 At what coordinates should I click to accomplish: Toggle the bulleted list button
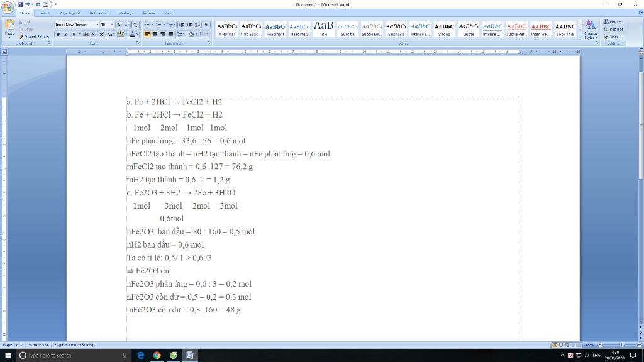pos(147,25)
